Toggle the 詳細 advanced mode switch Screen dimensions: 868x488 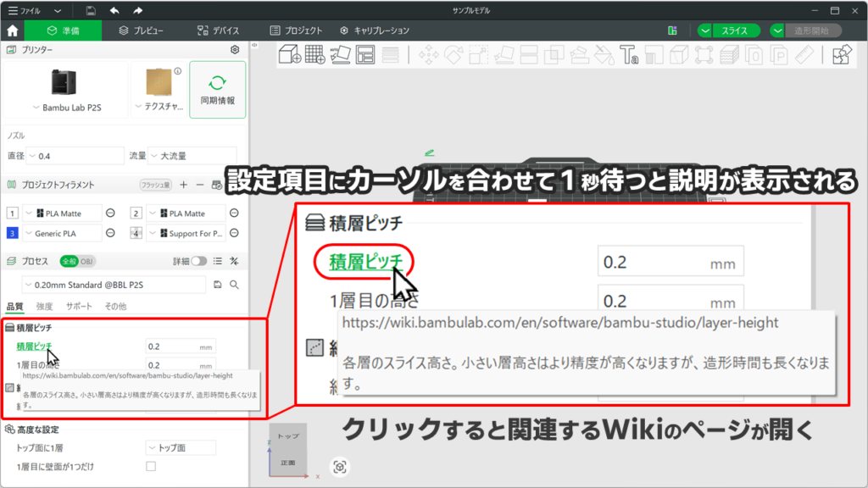click(199, 261)
